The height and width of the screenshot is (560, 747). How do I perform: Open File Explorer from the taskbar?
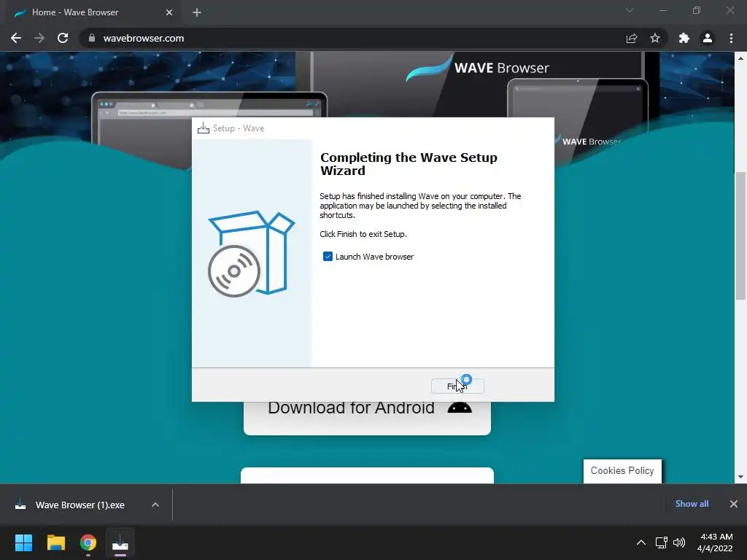point(55,542)
